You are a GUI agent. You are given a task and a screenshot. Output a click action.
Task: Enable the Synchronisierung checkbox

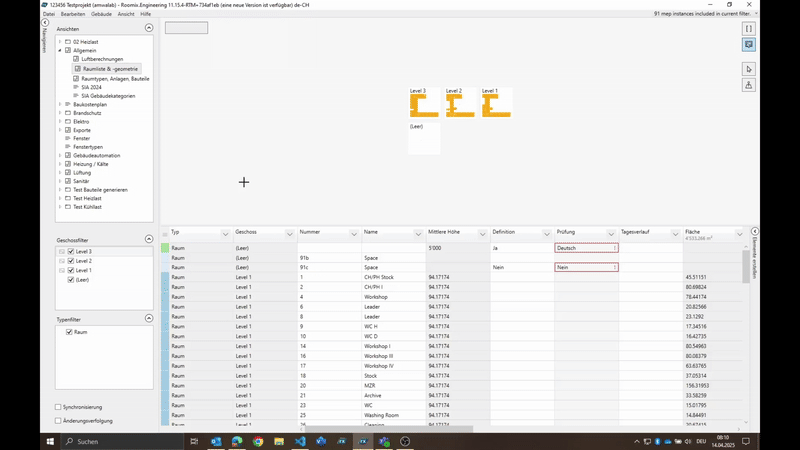pyautogui.click(x=58, y=407)
